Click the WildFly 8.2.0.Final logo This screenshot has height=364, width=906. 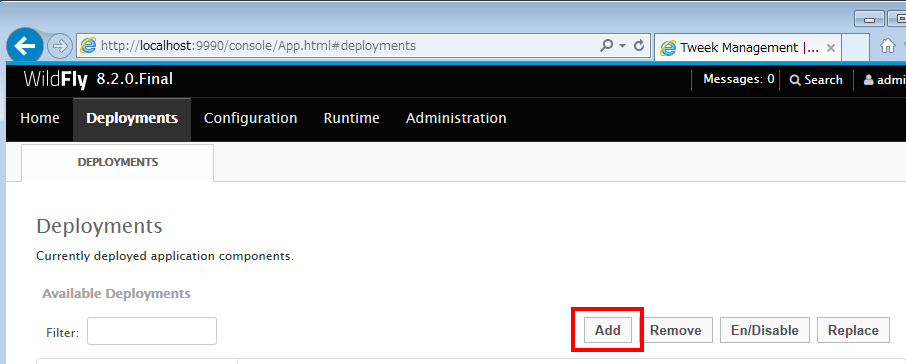98,79
